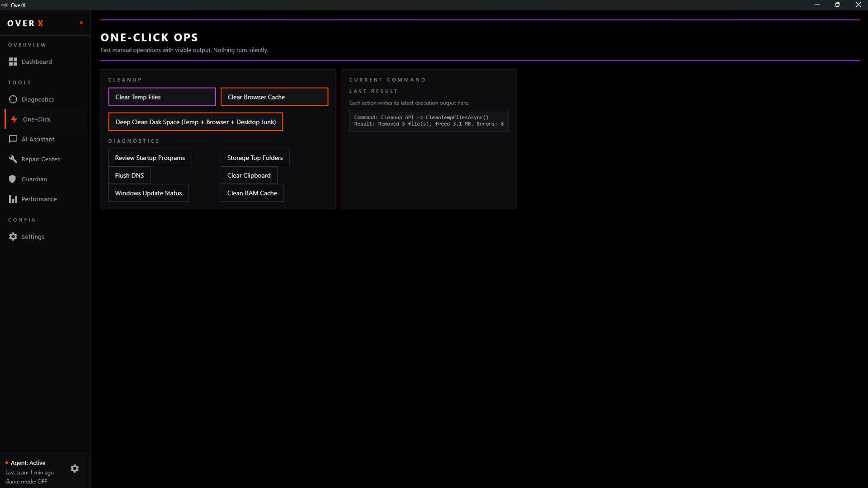Viewport: 868px width, 488px height.
Task: Run Clean RAM Cache action
Action: point(252,193)
